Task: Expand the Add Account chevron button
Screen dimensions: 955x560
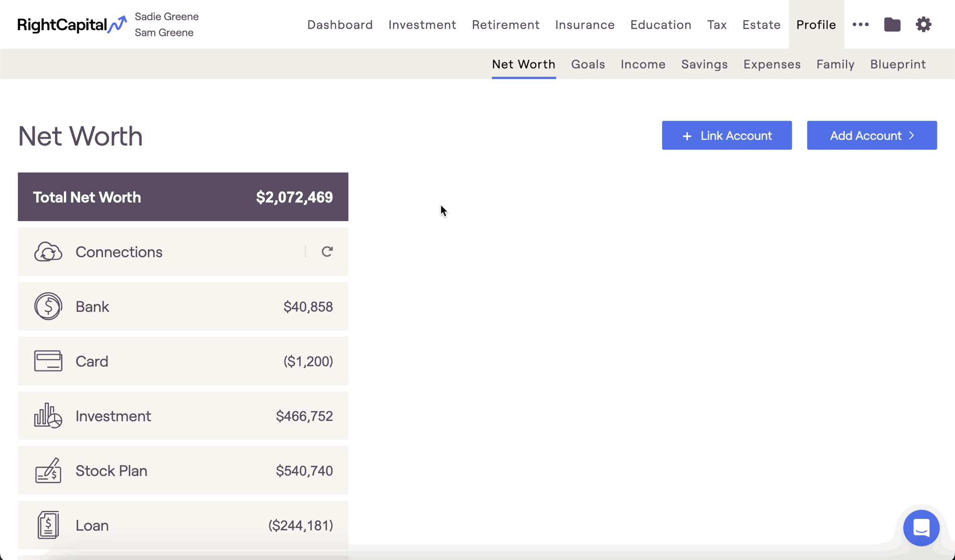Action: pos(871,135)
